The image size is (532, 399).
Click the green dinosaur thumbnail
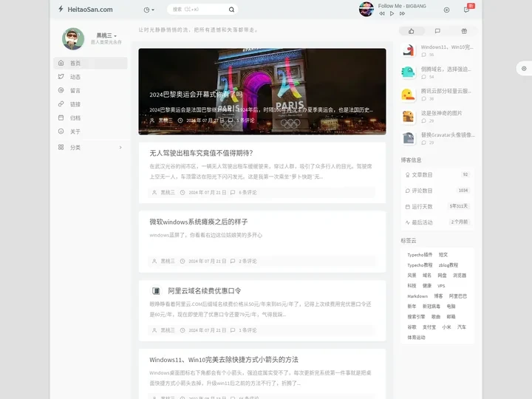(x=408, y=72)
